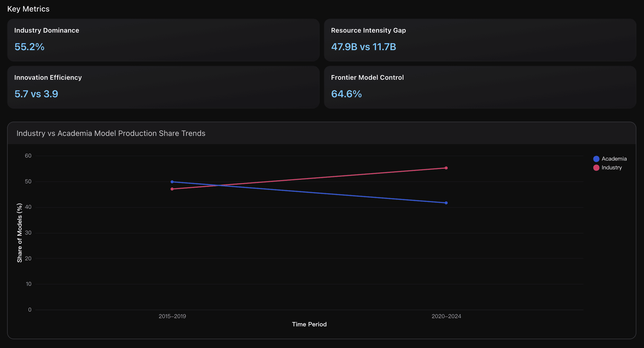Click Industry data point for 2015–2019

(172, 189)
